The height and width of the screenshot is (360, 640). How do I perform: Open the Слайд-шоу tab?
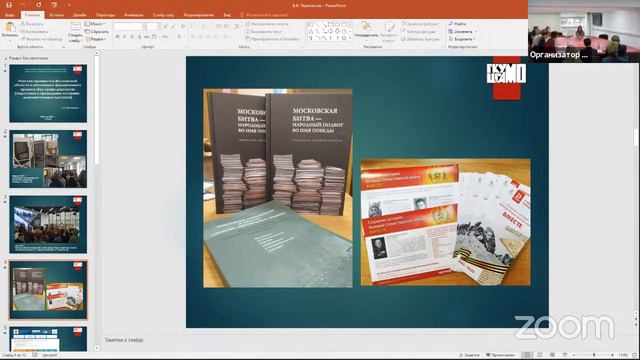tap(163, 15)
